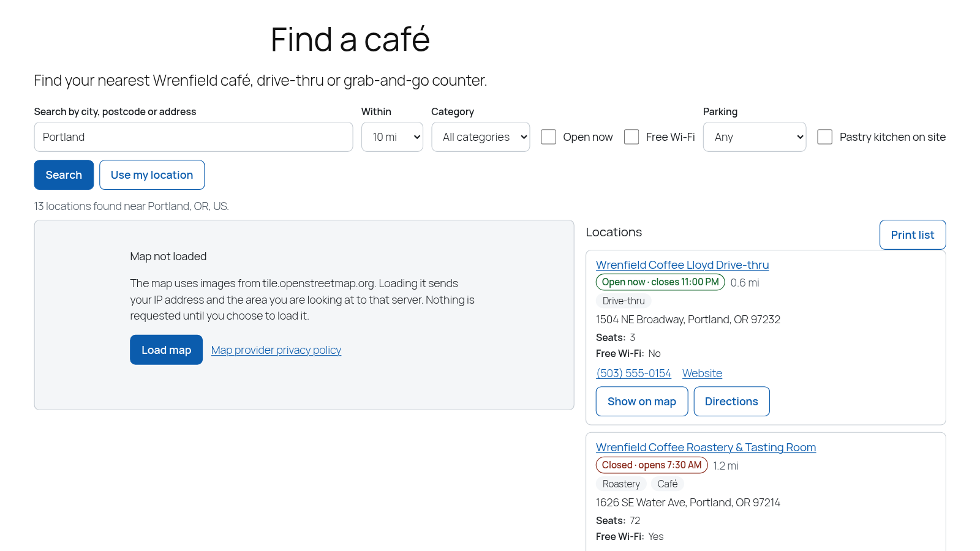Check Pastry kitchen on site
This screenshot has height=551, width=980.
(x=825, y=137)
